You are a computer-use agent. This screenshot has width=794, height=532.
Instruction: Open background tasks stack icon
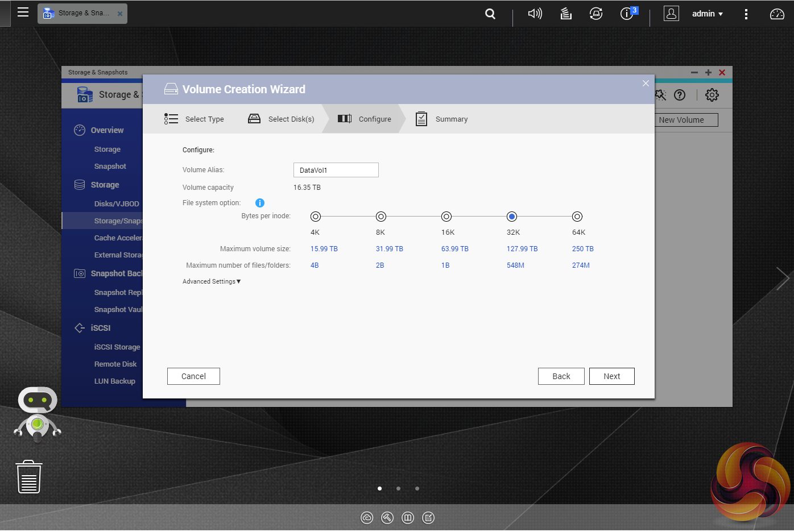[565, 14]
